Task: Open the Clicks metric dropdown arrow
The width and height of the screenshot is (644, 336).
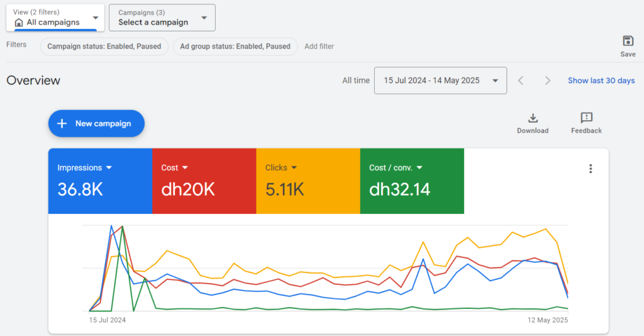Action: pos(294,168)
